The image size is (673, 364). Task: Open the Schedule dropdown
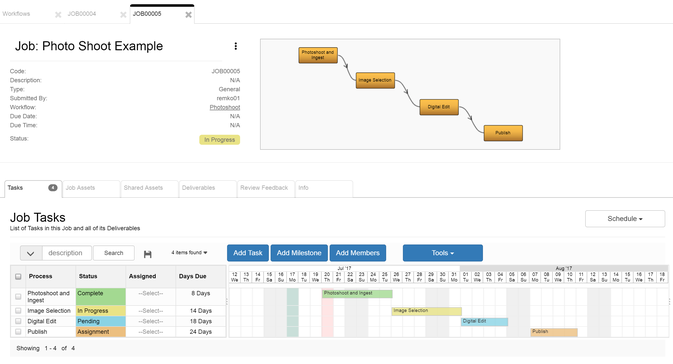point(625,218)
